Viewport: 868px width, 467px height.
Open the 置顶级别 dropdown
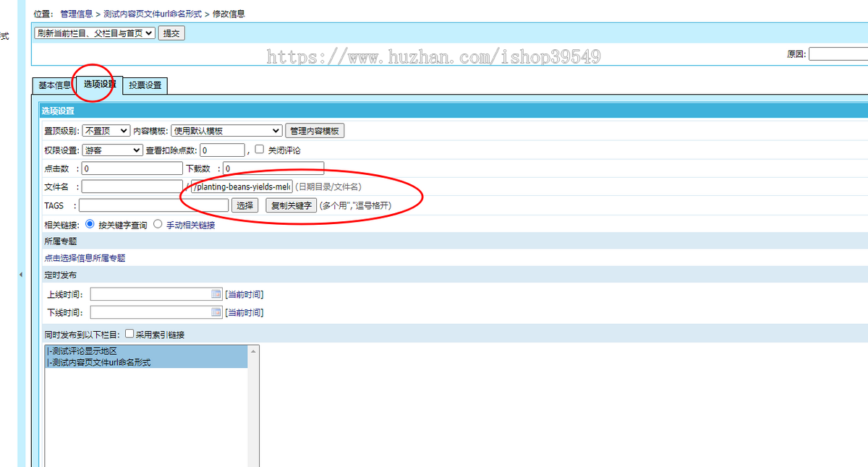(x=106, y=131)
